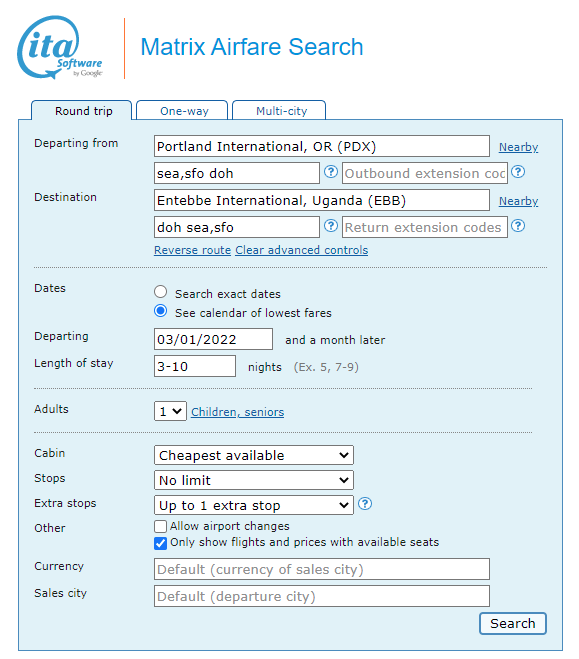Open help icon next to return extension codes
The image size is (579, 659).
coord(518,226)
